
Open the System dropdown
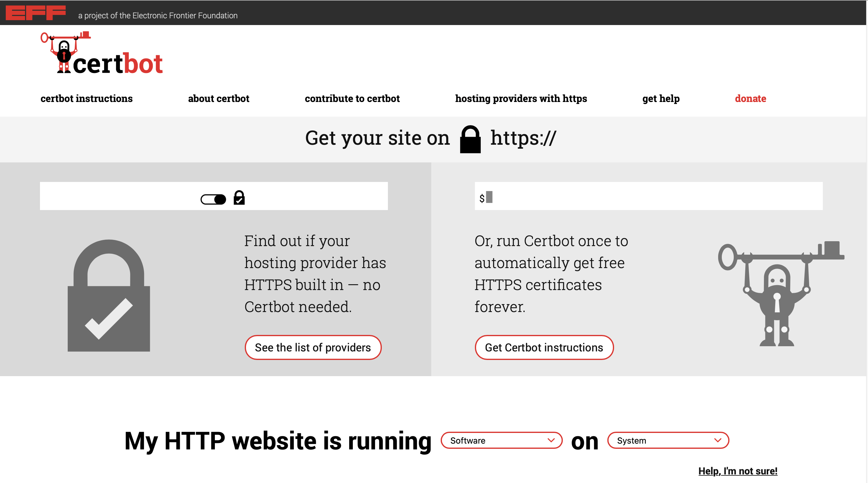click(668, 440)
